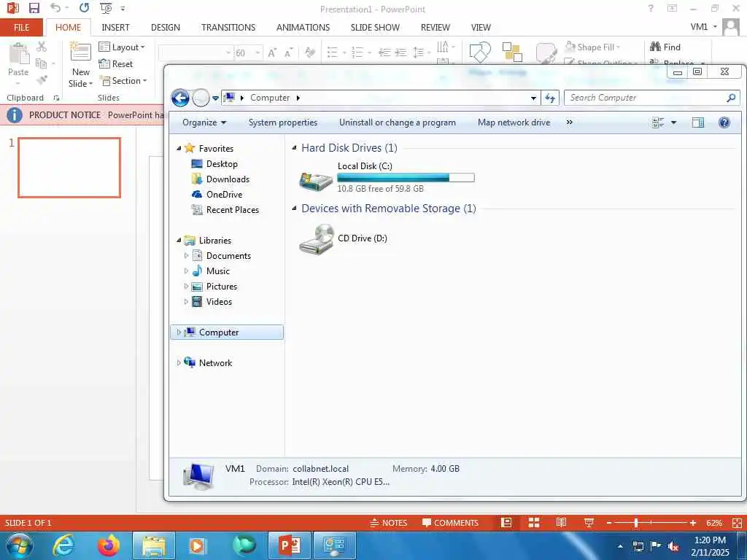Decrease font size icon in ribbon

tap(288, 52)
